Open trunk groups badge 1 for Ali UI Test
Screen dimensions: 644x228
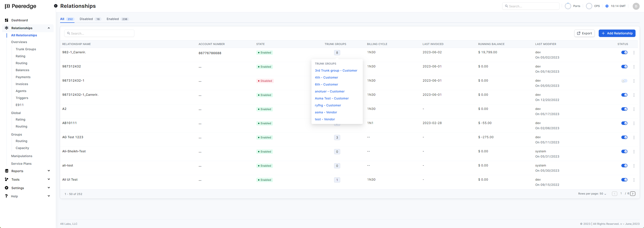[337, 180]
